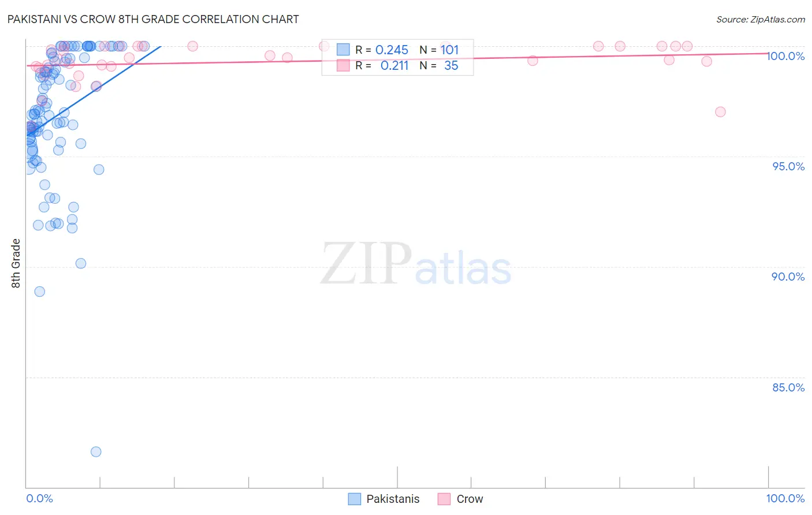Click the blue Pakistanis legend swatch at bottom
Screen dimensions: 812x515
coord(355,499)
